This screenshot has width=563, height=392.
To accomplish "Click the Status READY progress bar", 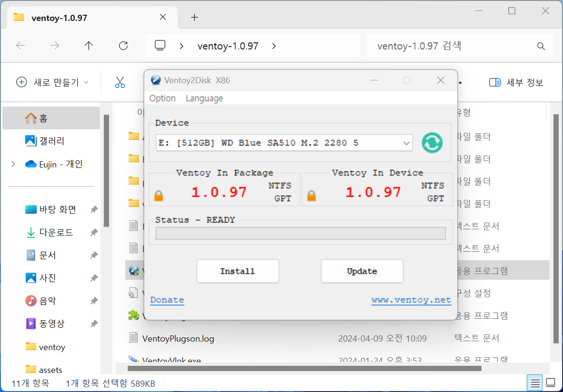I will (x=300, y=233).
